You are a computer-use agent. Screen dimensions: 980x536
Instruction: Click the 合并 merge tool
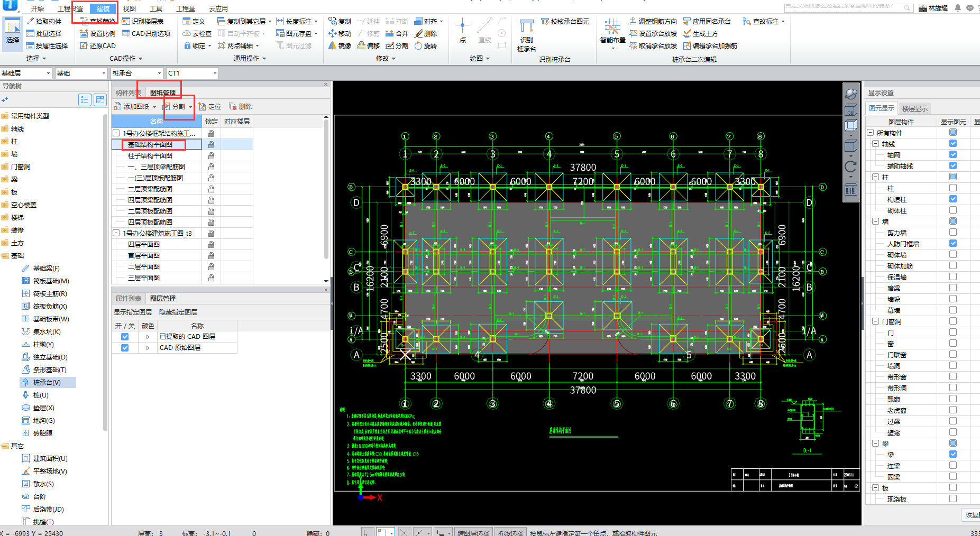[397, 33]
